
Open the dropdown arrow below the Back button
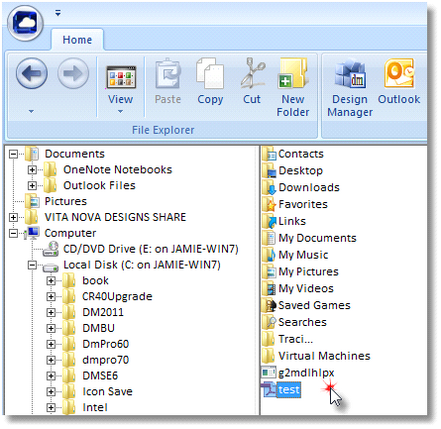click(31, 111)
